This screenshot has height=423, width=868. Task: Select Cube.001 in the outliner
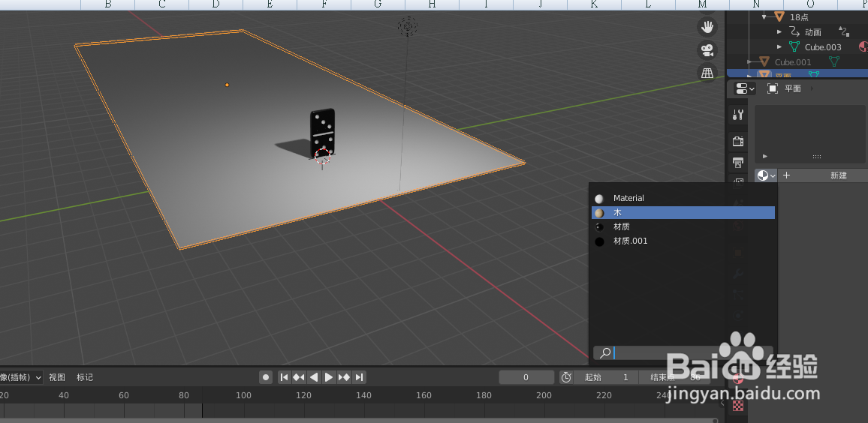[x=793, y=62]
